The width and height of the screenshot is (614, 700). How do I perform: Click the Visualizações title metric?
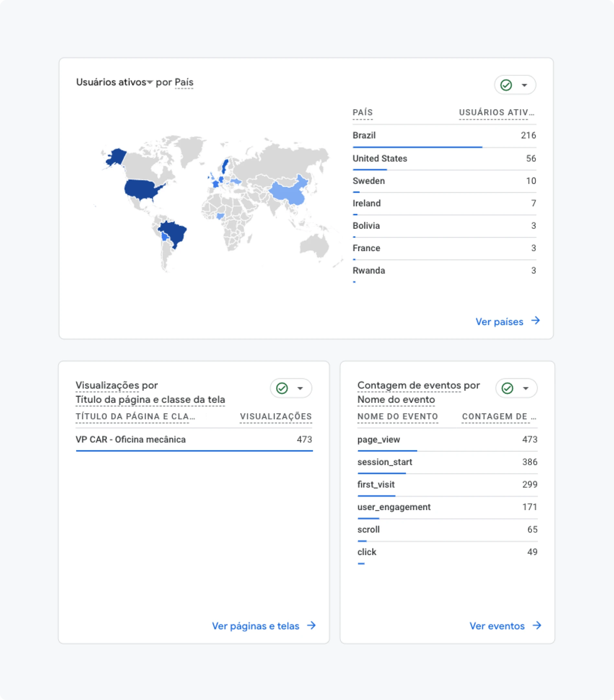[107, 385]
